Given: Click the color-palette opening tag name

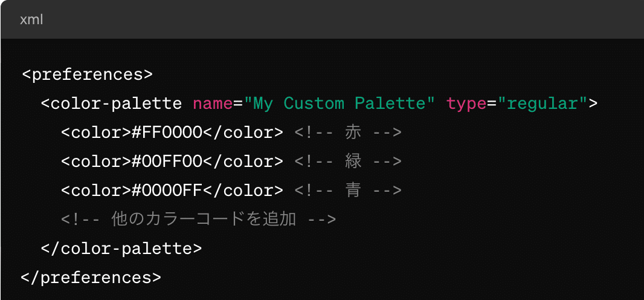Looking at the screenshot, I should click(x=116, y=103).
